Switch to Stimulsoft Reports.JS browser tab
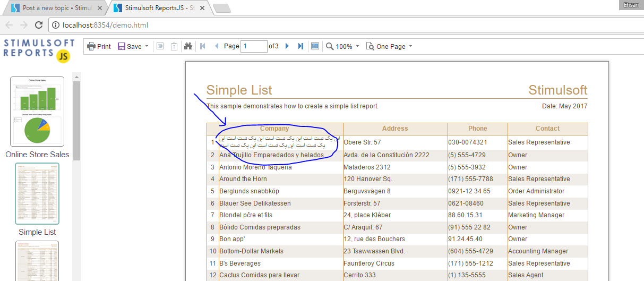This screenshot has width=644, height=281. 158,8
